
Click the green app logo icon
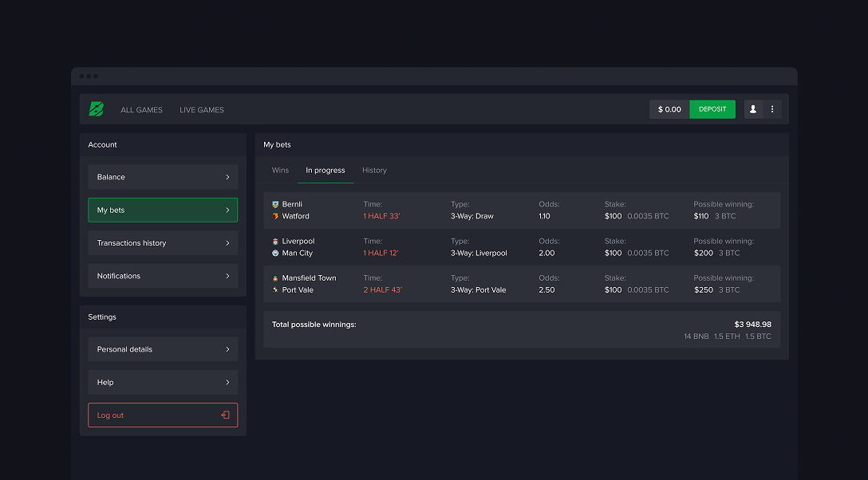pyautogui.click(x=97, y=109)
